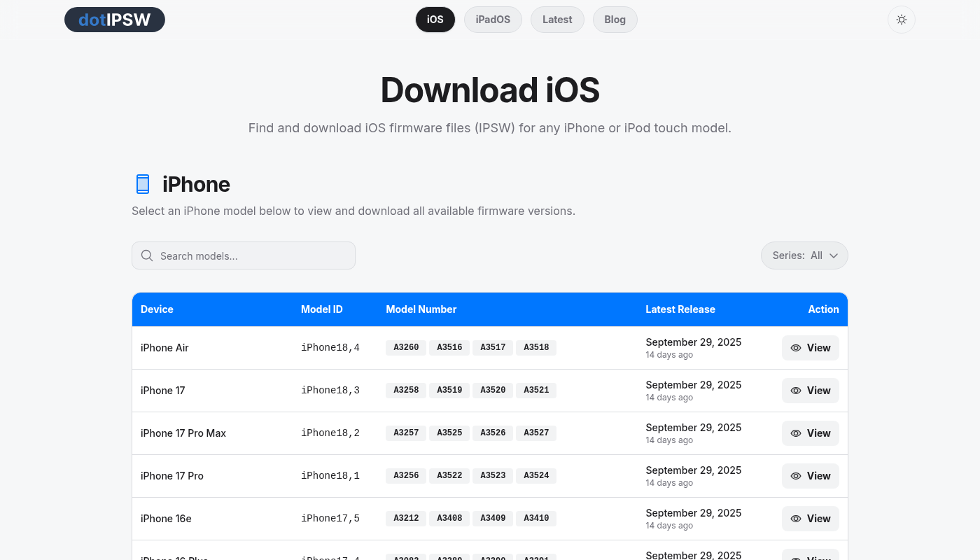Click eye icon for iPhone 16e

[x=796, y=519]
